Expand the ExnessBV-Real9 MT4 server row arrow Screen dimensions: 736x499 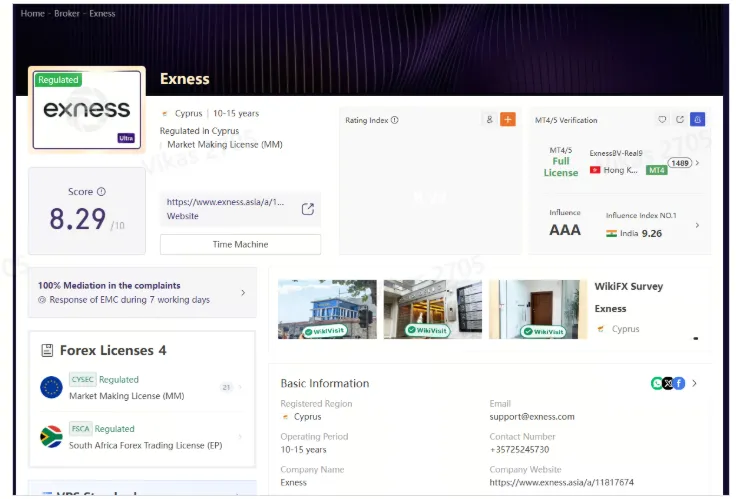[x=697, y=163]
